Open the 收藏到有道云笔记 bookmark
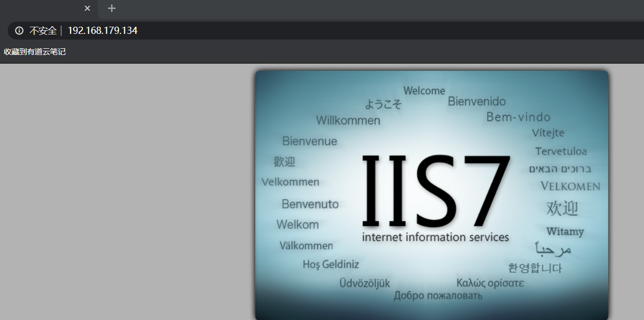The height and width of the screenshot is (320, 644). [x=35, y=52]
